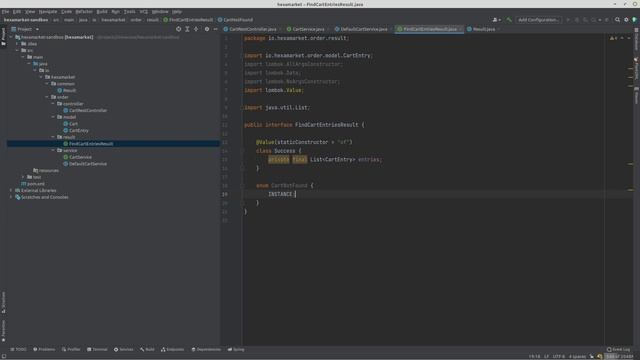Open the Endpoints tool window
640x360 pixels.
click(173, 349)
